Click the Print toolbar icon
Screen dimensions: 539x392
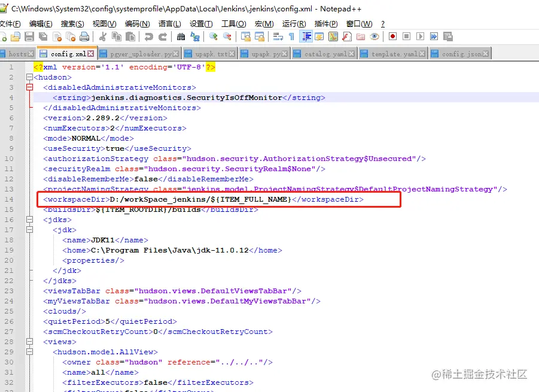pos(84,37)
